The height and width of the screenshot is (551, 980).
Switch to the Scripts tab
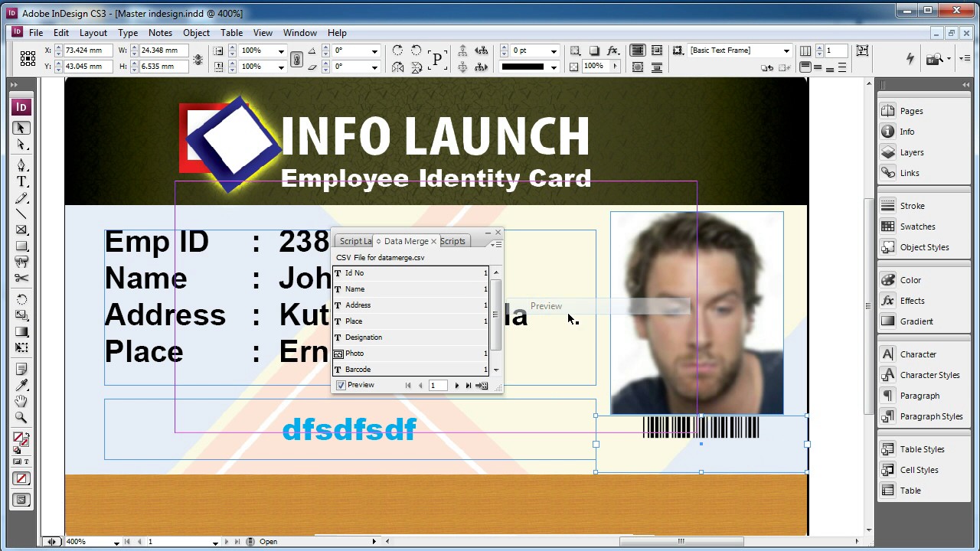coord(452,241)
